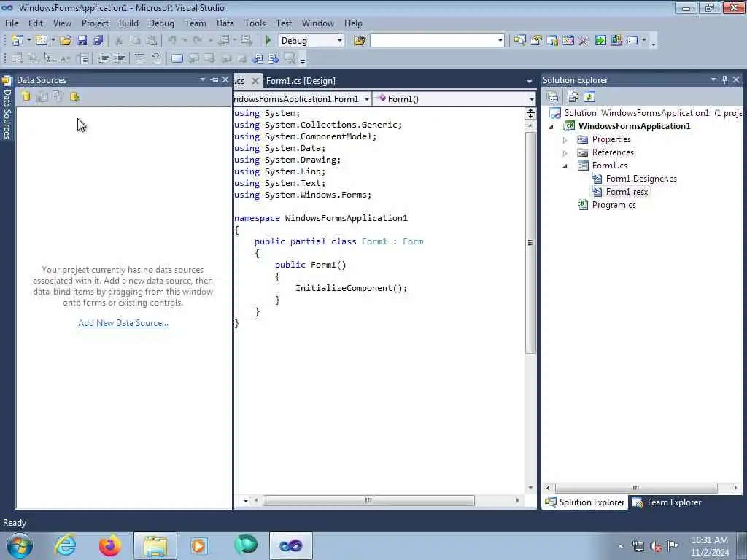Open the Data menu
747x560 pixels.
[x=225, y=23]
